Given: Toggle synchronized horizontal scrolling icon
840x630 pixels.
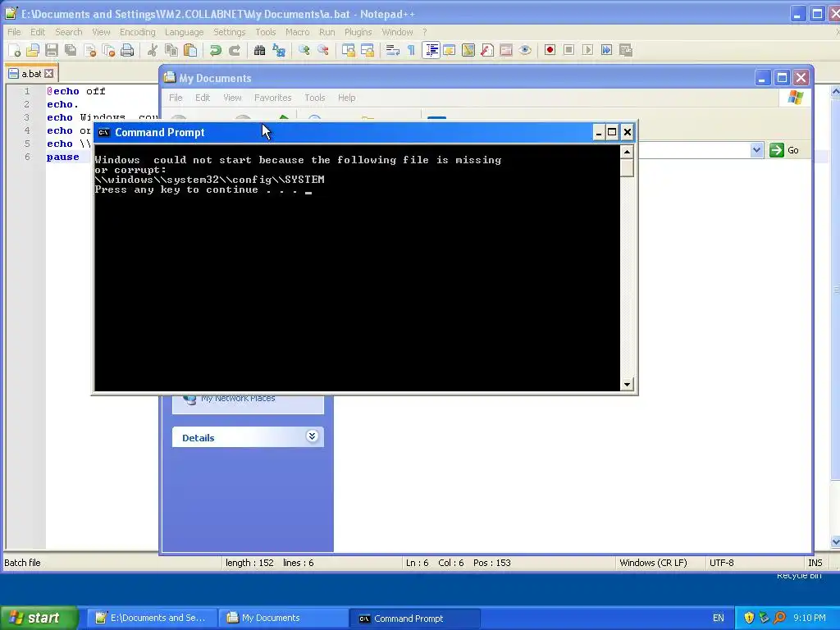Looking at the screenshot, I should click(x=367, y=50).
